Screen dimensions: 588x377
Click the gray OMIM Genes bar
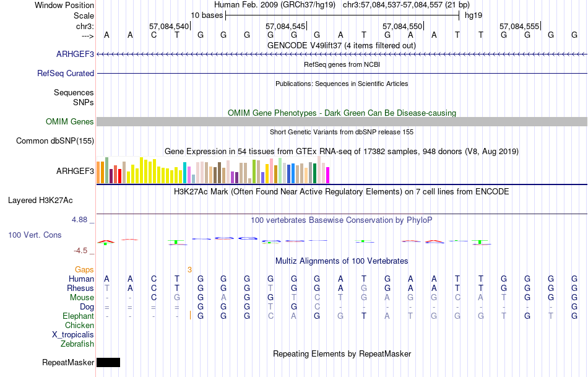click(342, 121)
